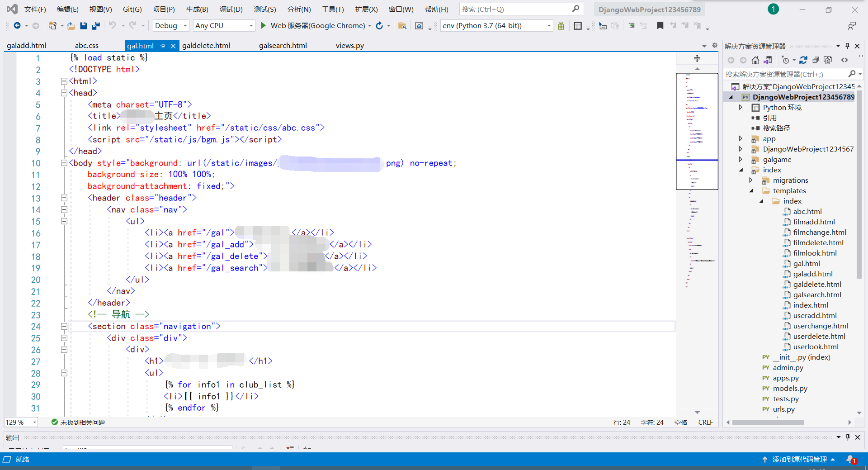The width and height of the screenshot is (868, 470).
Task: Click the editor split-window handle icon
Action: pos(697,58)
